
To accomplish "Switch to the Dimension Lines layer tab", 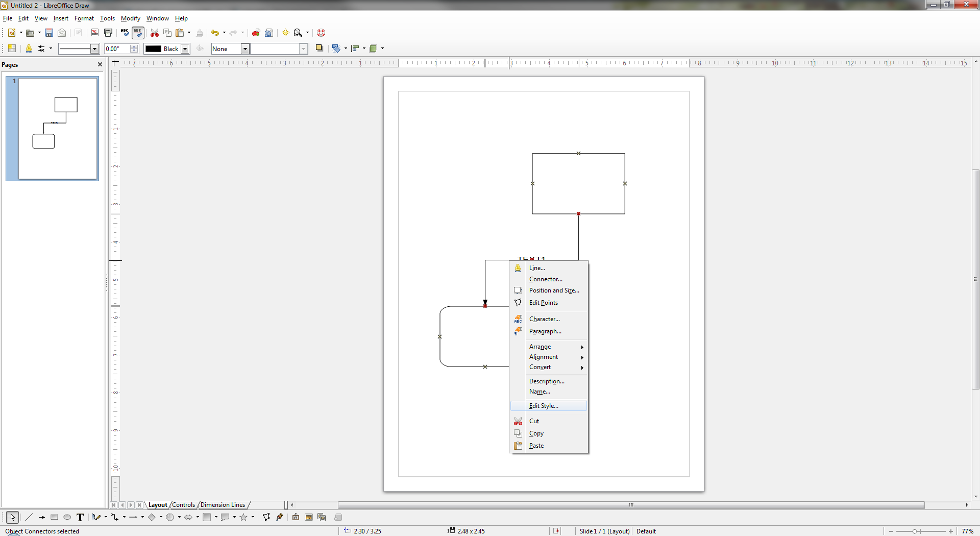I will click(223, 505).
